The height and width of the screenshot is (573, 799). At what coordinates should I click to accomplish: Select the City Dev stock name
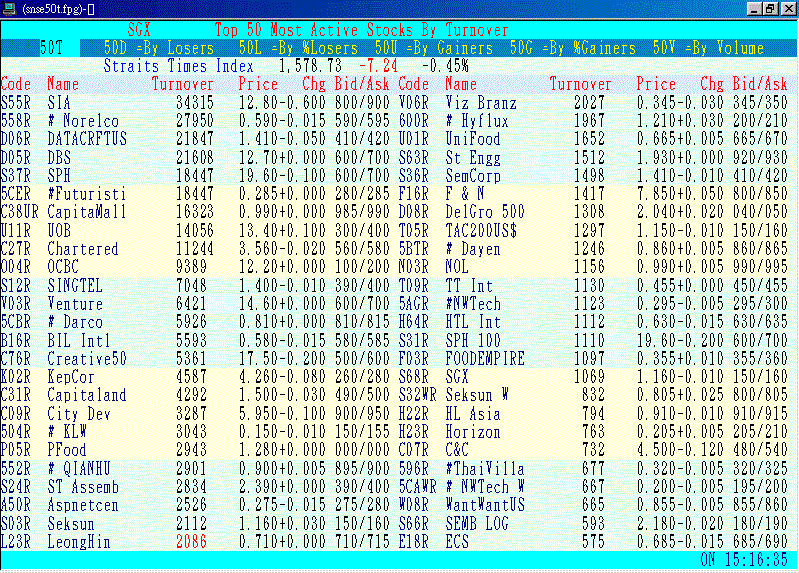pyautogui.click(x=79, y=413)
